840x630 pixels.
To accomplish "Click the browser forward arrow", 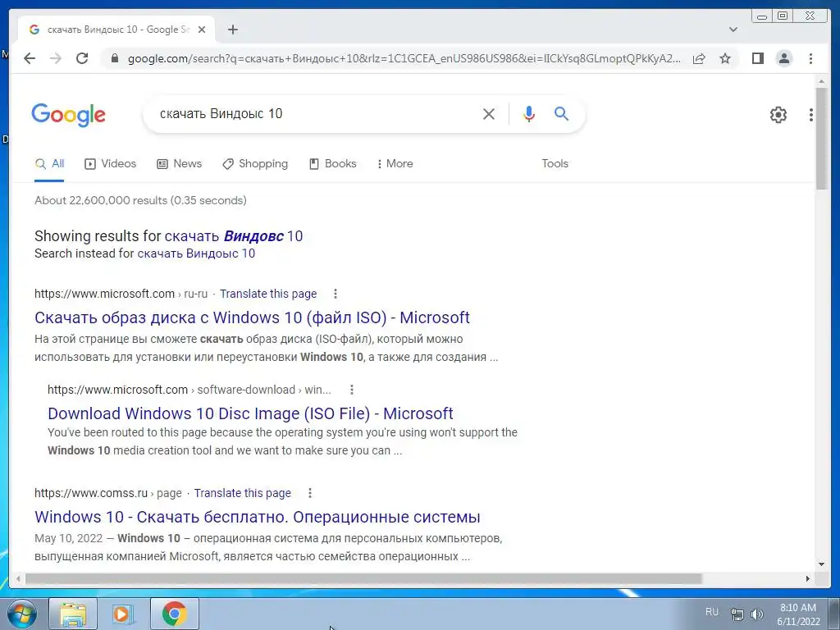I will pos(56,58).
